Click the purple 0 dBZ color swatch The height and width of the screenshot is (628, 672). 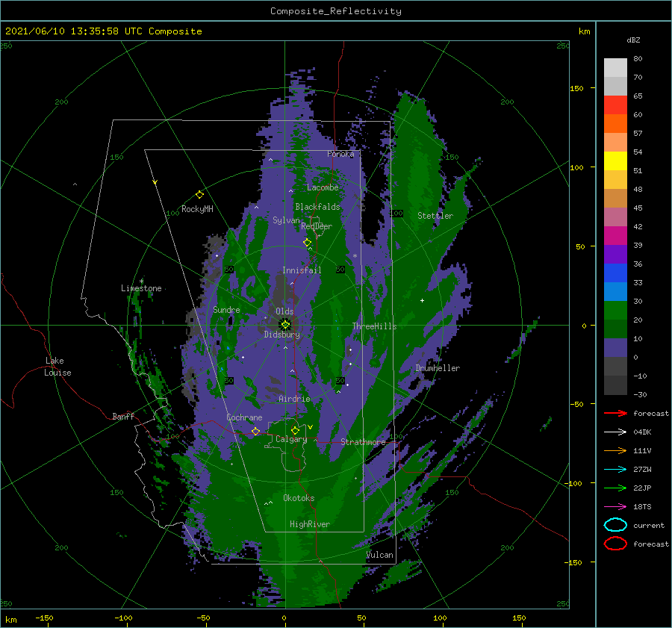(x=615, y=347)
